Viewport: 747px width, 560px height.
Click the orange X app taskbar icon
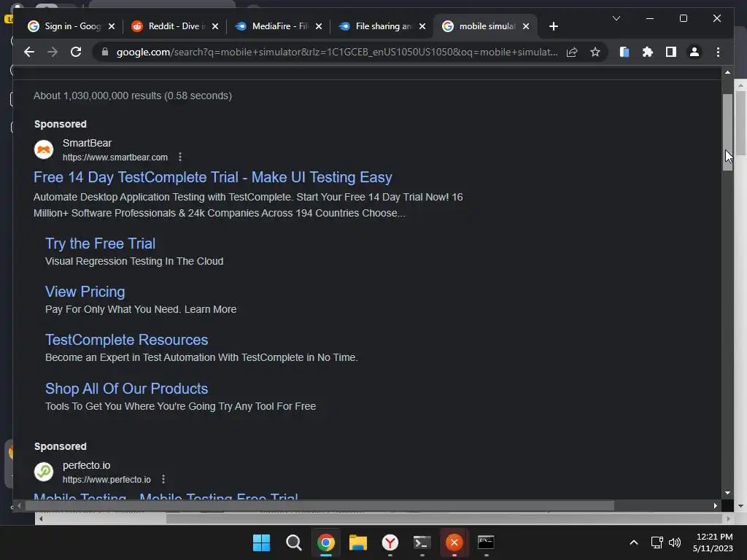[x=454, y=542]
